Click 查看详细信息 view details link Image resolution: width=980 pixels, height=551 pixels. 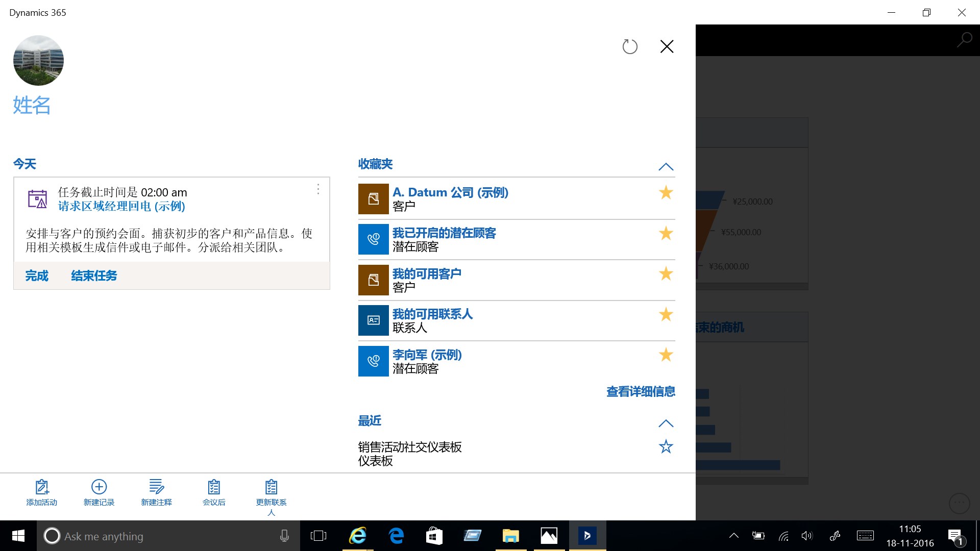(640, 392)
